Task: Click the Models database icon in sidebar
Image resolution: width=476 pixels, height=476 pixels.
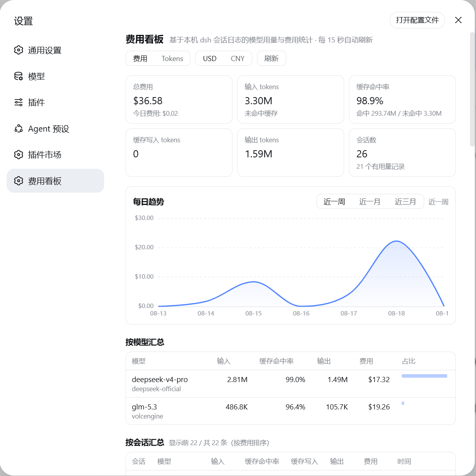Action: tap(19, 76)
